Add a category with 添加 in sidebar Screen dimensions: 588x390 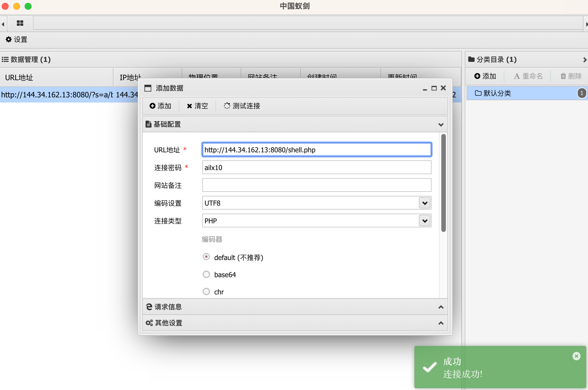tap(485, 76)
